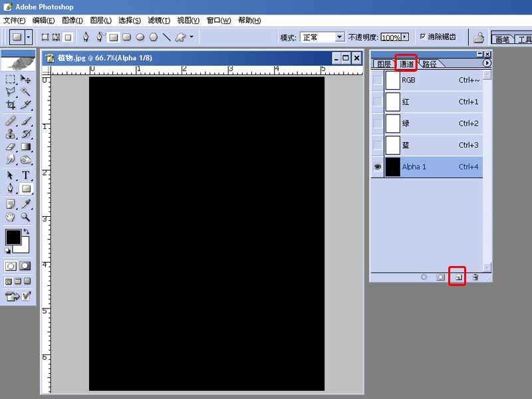Open Channels panel flyout menu arrow
The height and width of the screenshot is (399, 532).
487,63
